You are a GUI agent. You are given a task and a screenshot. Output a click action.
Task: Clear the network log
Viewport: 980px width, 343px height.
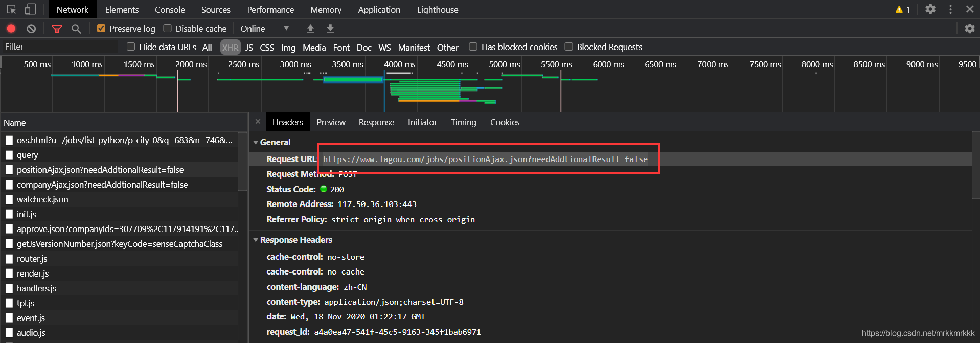[x=31, y=29]
